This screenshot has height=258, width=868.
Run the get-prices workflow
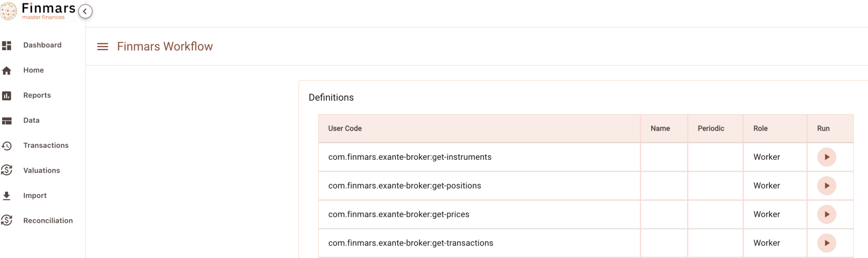[827, 215]
